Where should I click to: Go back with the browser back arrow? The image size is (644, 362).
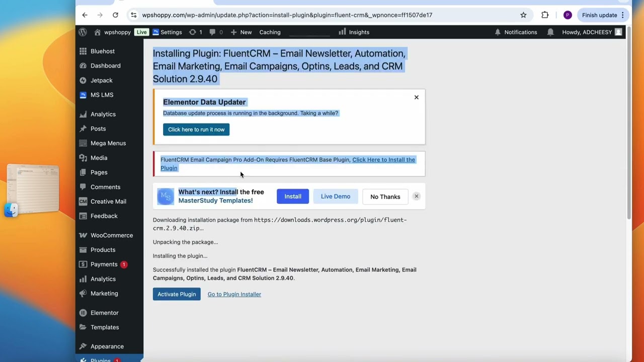(x=85, y=15)
